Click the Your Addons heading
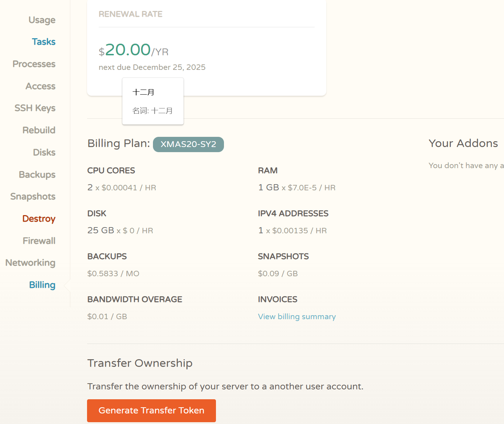The image size is (504, 424). (x=463, y=143)
